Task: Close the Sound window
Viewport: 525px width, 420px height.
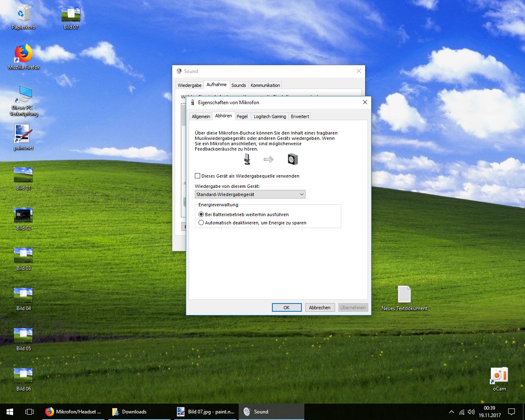Action: click(x=359, y=71)
